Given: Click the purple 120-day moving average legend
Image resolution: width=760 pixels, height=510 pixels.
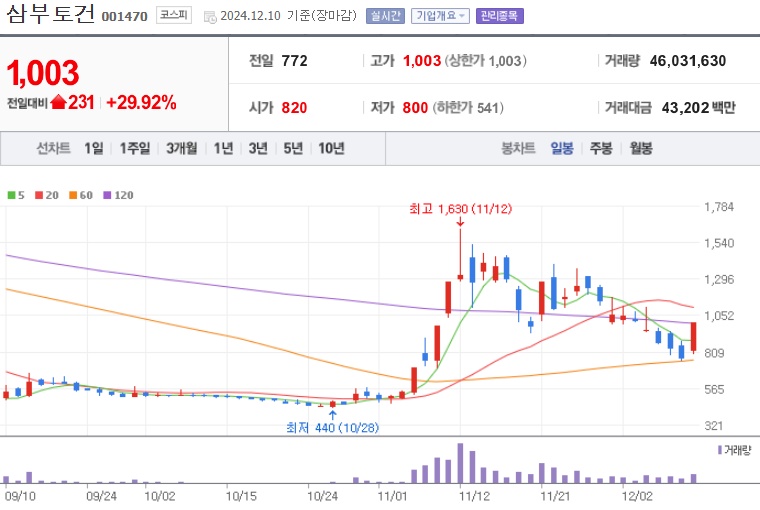Looking at the screenshot, I should (118, 195).
